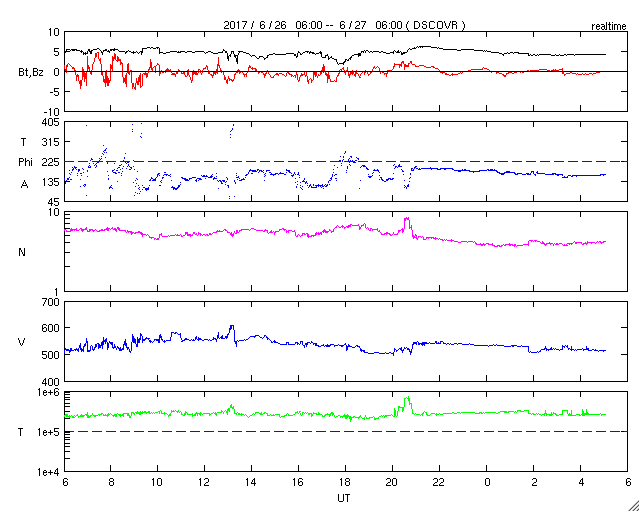Viewport: 640px width, 512px height.
Task: Click the '405' tick label
Action: pos(51,122)
